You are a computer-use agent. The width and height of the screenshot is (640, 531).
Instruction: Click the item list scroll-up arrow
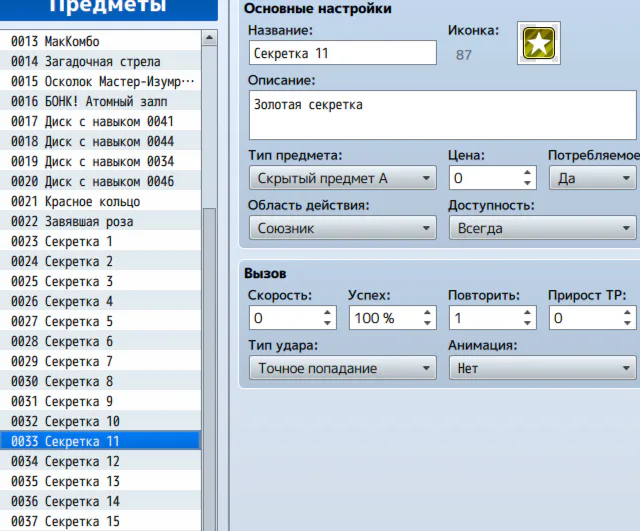209,38
